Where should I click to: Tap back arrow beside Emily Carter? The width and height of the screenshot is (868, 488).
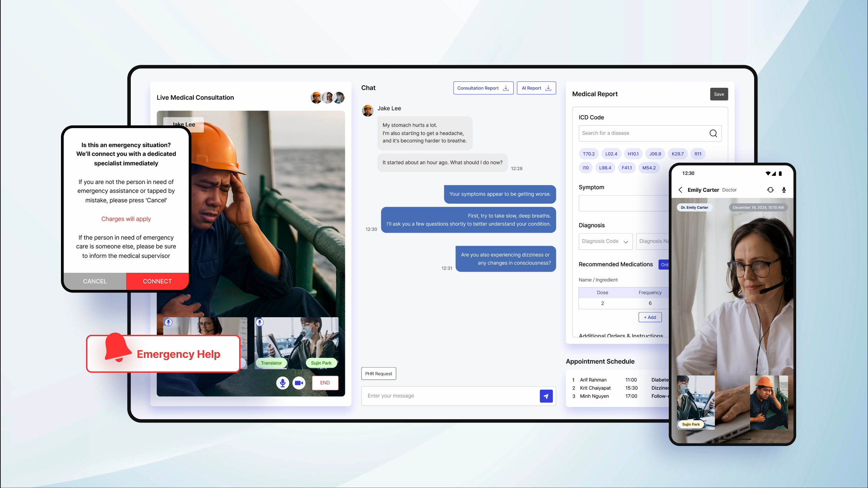coord(680,190)
